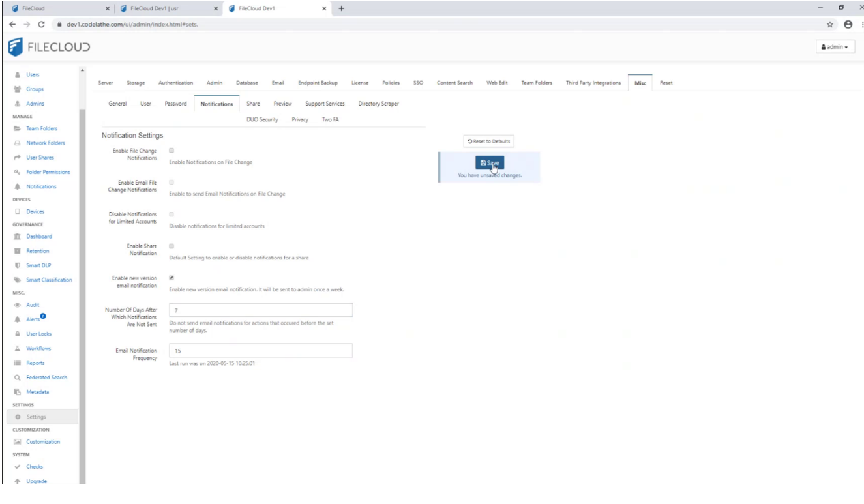This screenshot has height=504, width=864.
Task: Open the Third Party Integrations tab
Action: [x=593, y=83]
